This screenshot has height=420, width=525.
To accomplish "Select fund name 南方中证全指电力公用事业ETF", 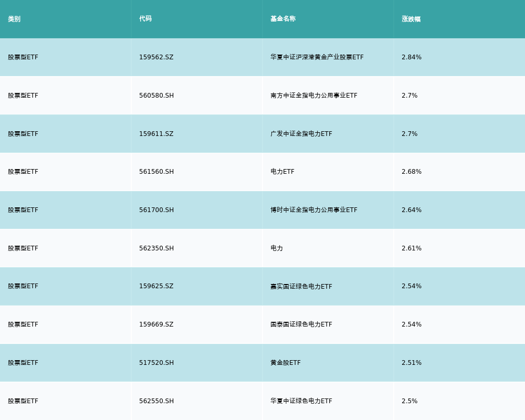I will pyautogui.click(x=314, y=96).
